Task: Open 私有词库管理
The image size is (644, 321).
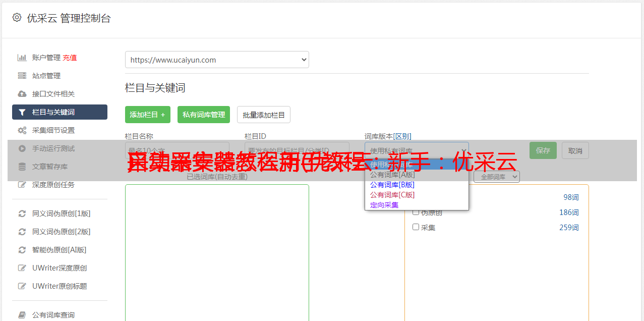Action: 204,115
